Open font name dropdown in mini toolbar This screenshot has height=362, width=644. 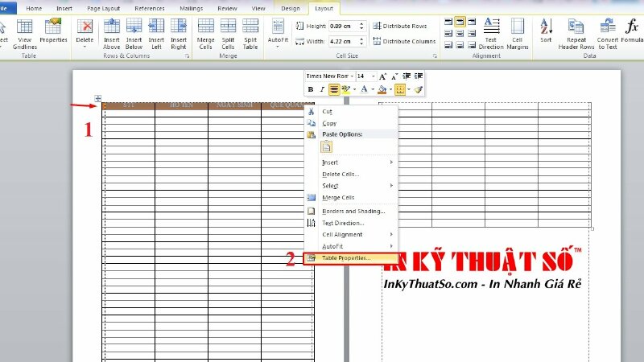point(352,76)
